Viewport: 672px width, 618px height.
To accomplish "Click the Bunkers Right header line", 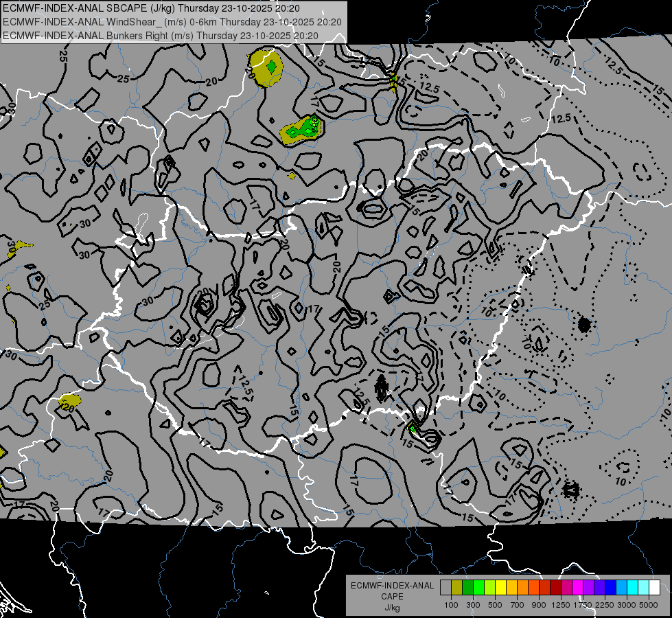I will coord(161,36).
